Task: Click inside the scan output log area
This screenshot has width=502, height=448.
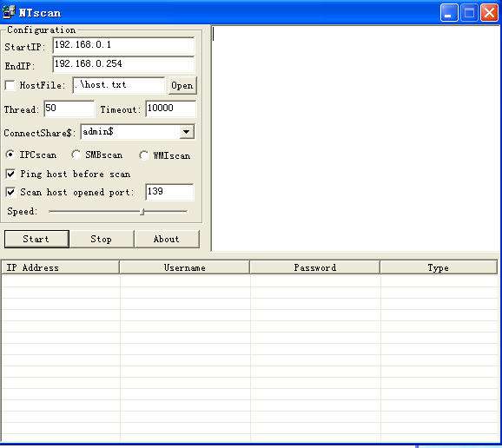Action: [x=355, y=139]
